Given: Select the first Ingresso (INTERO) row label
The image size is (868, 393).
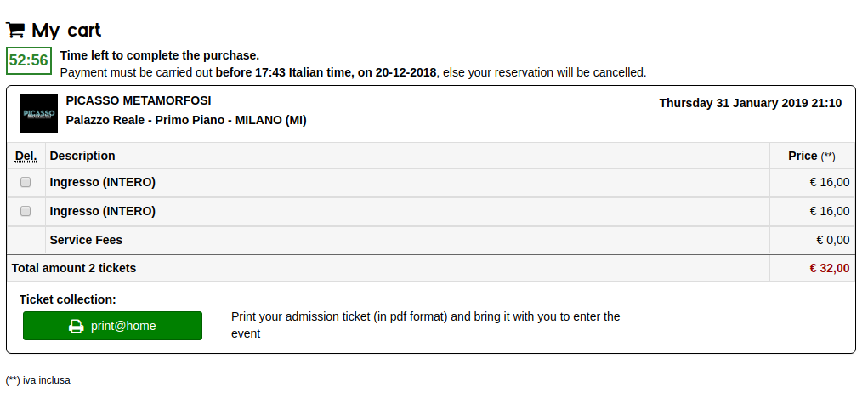Looking at the screenshot, I should point(102,182).
